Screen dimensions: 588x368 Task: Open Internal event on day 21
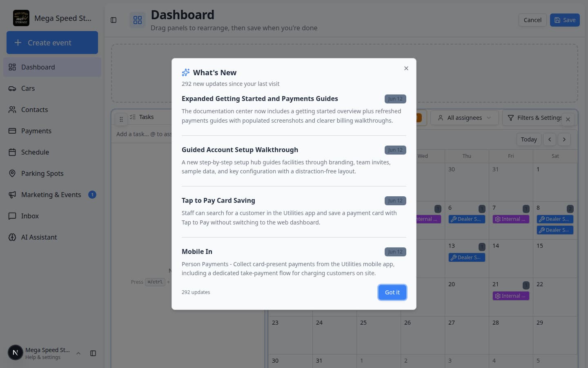click(x=511, y=296)
